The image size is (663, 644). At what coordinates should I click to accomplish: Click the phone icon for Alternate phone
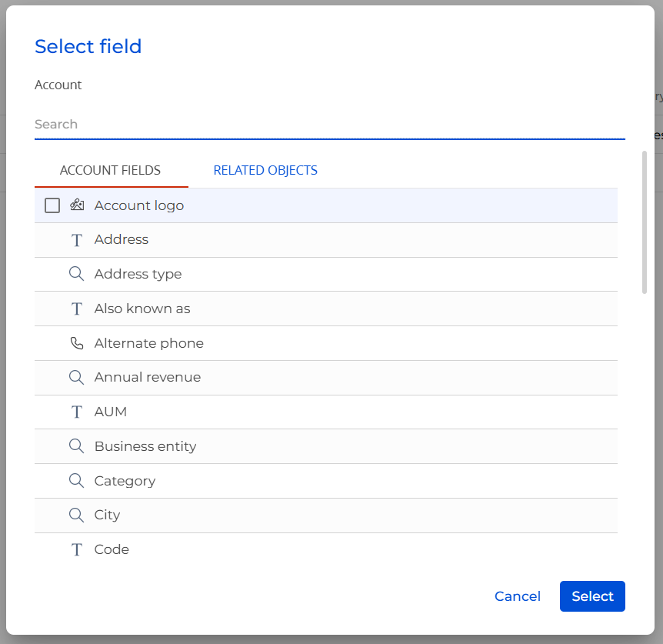pos(77,343)
